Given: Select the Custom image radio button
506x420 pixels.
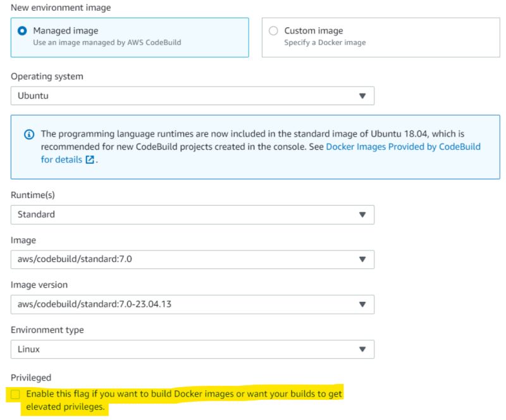Looking at the screenshot, I should 273,31.
